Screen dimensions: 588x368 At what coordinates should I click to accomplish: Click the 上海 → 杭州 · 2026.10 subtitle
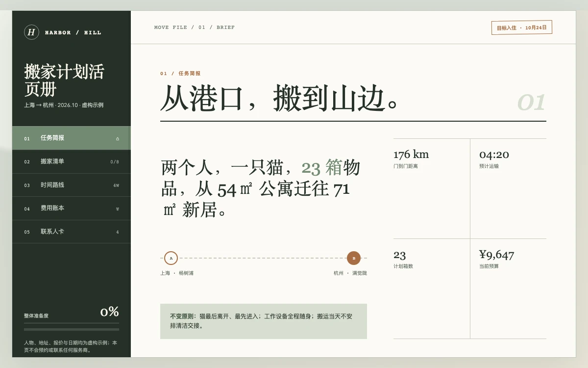click(64, 105)
